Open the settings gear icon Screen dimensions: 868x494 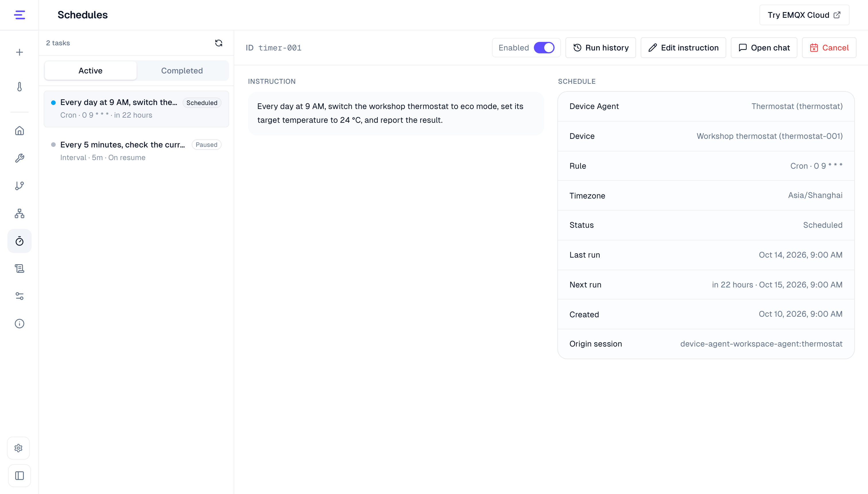[19, 448]
